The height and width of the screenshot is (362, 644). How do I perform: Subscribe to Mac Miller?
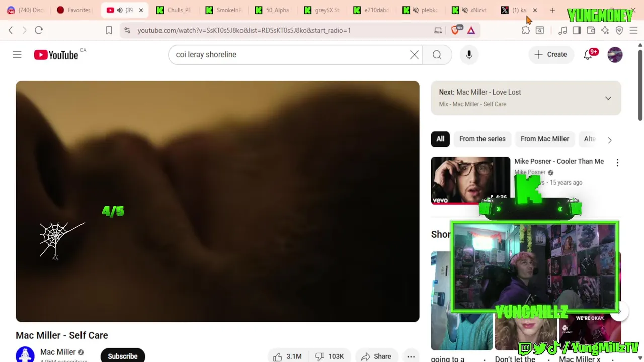[x=123, y=356]
